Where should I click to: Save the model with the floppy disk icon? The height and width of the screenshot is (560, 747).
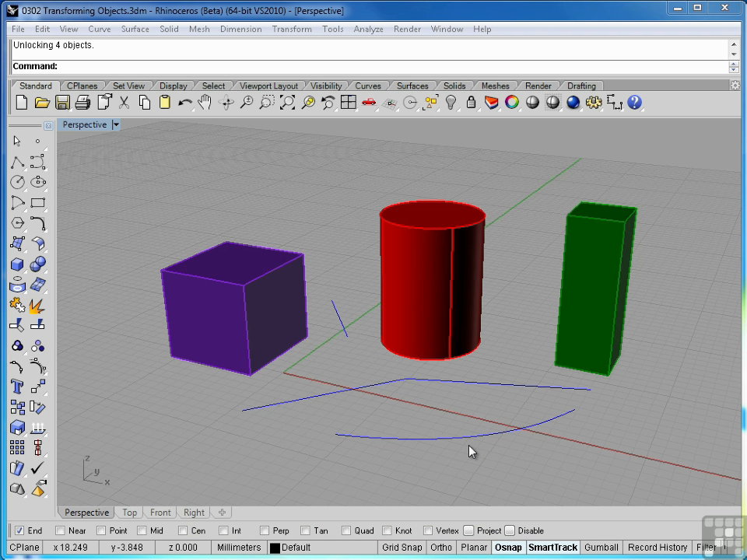coord(62,103)
